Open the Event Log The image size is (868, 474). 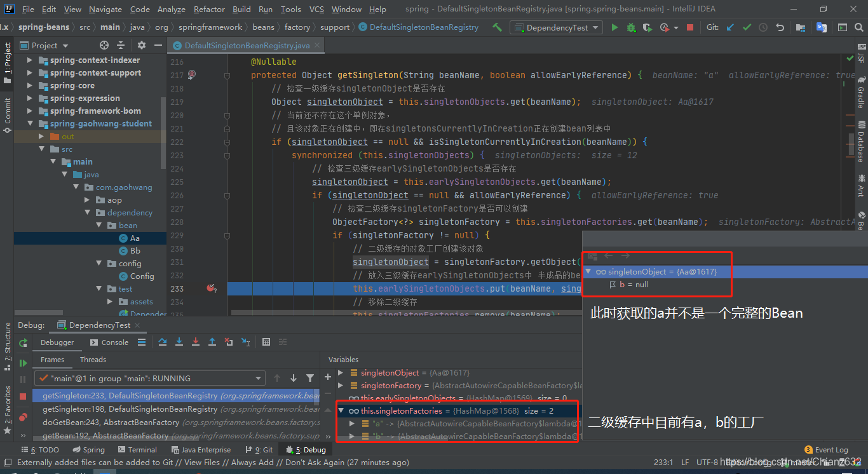[x=826, y=450]
